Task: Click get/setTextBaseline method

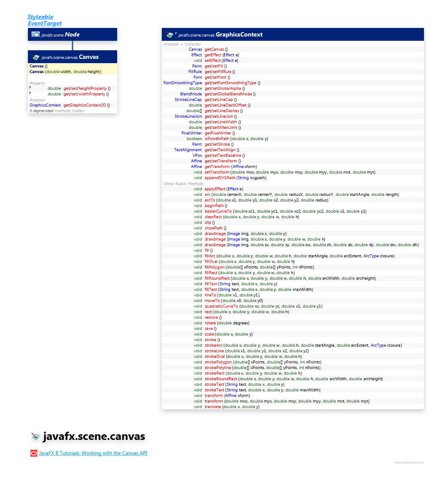Action: pos(225,156)
